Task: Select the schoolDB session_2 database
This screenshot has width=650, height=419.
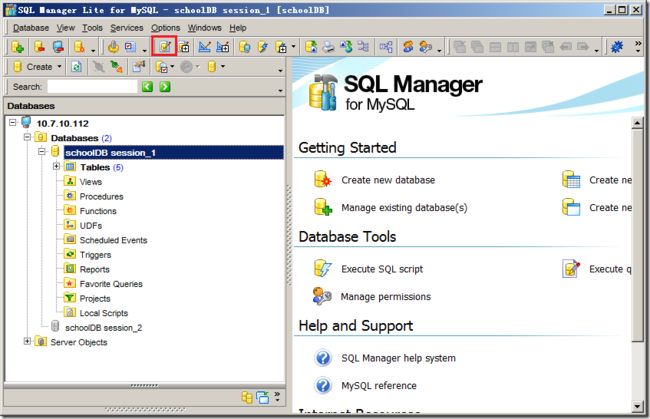Action: [103, 327]
